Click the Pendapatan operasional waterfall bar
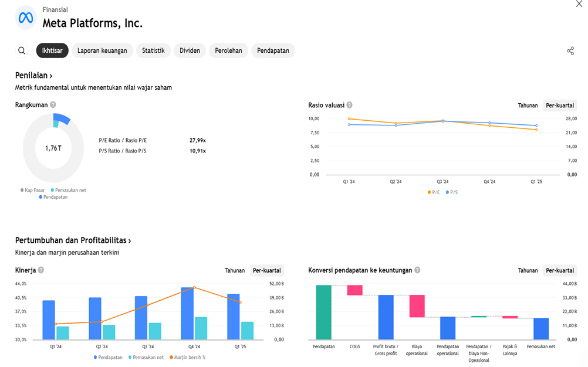 click(x=448, y=328)
